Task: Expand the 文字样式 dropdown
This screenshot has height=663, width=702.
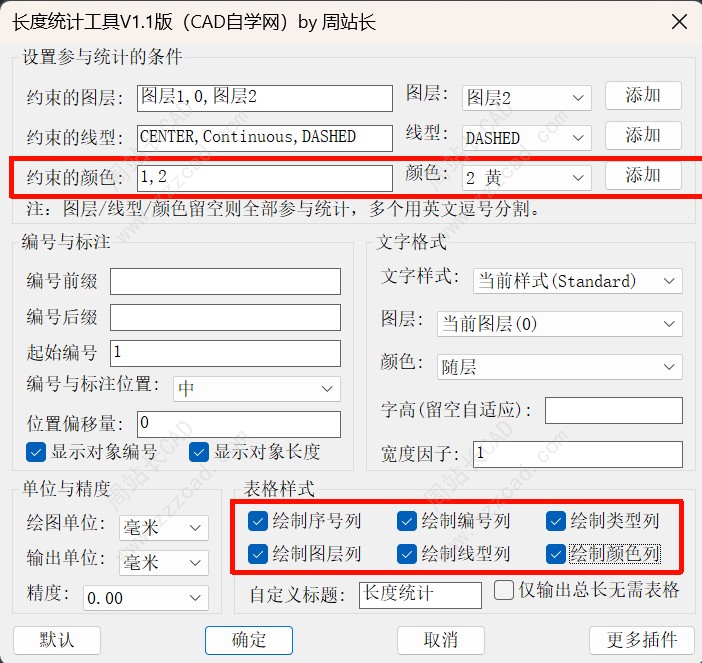Action: click(x=577, y=281)
